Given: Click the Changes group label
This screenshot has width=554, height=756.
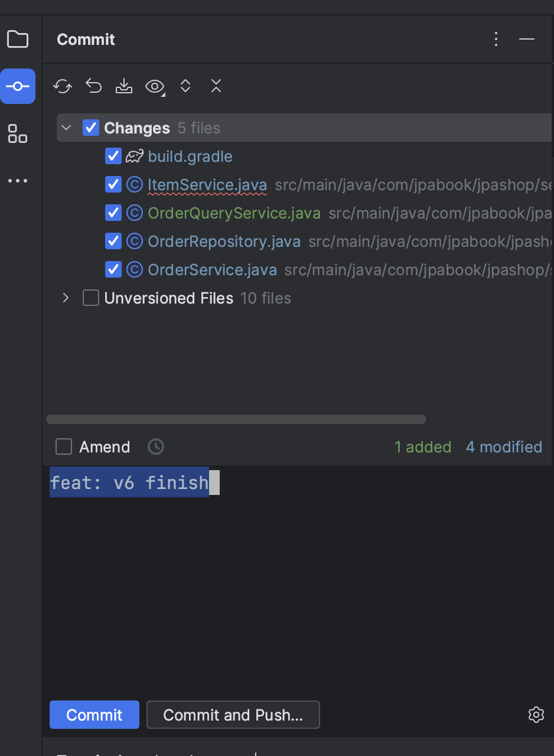Looking at the screenshot, I should click(137, 128).
